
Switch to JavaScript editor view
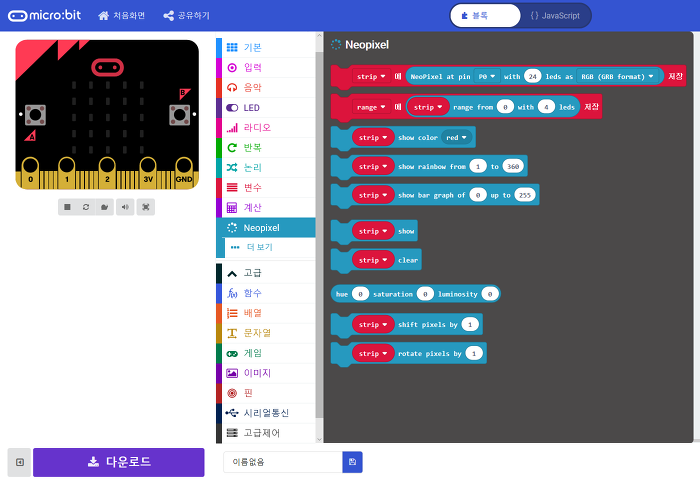tap(555, 16)
